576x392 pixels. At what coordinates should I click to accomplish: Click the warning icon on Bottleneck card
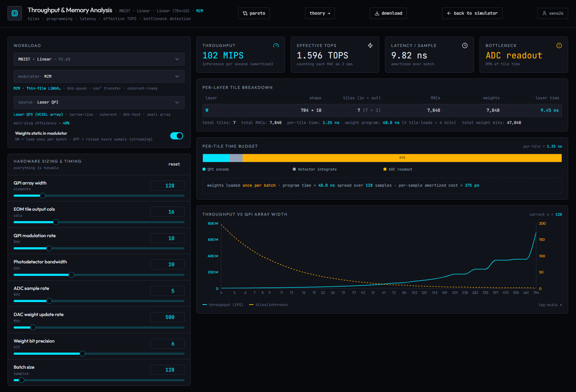click(x=559, y=46)
